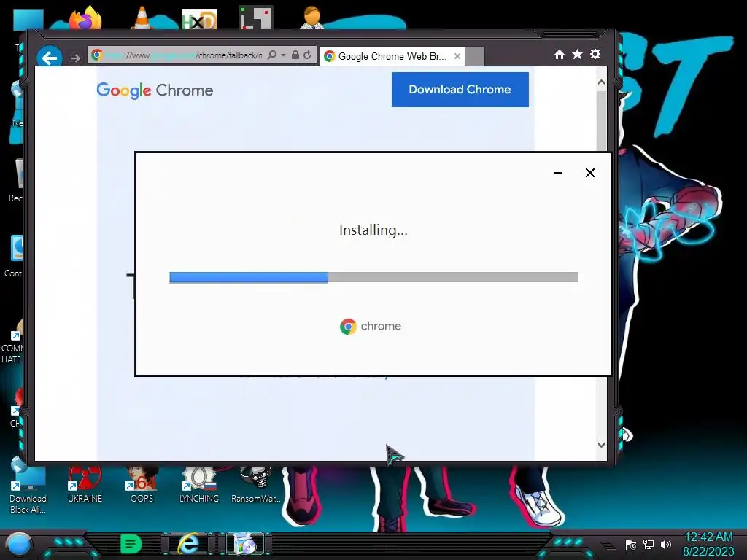Click the browser forward arrow

coord(75,58)
